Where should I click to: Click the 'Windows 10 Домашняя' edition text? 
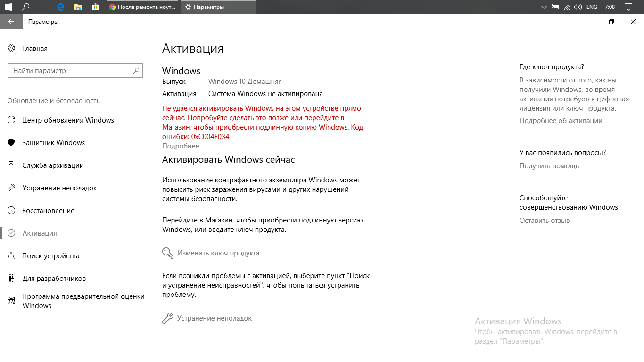(x=245, y=82)
